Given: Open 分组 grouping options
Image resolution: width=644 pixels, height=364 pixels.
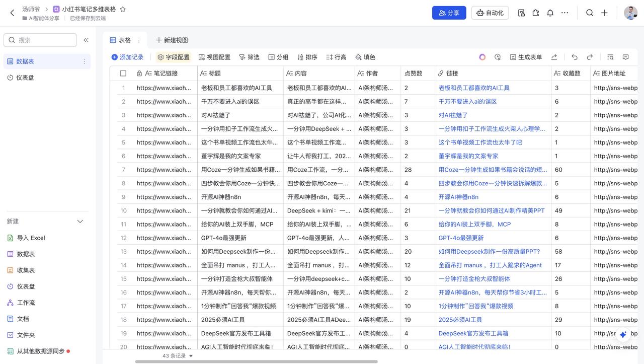Looking at the screenshot, I should pos(278,57).
